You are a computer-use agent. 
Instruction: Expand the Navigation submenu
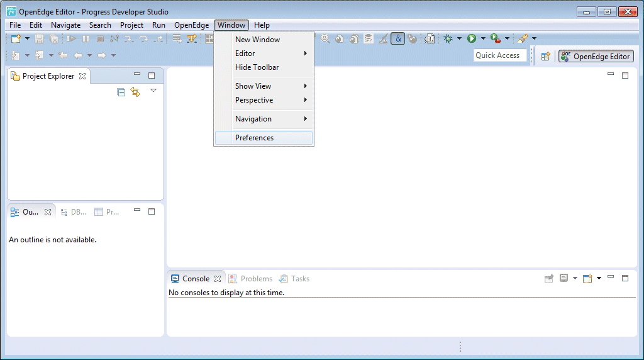pyautogui.click(x=264, y=119)
